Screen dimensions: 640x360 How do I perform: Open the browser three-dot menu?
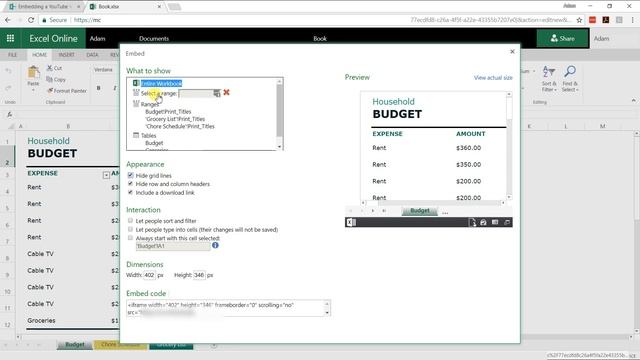(633, 20)
